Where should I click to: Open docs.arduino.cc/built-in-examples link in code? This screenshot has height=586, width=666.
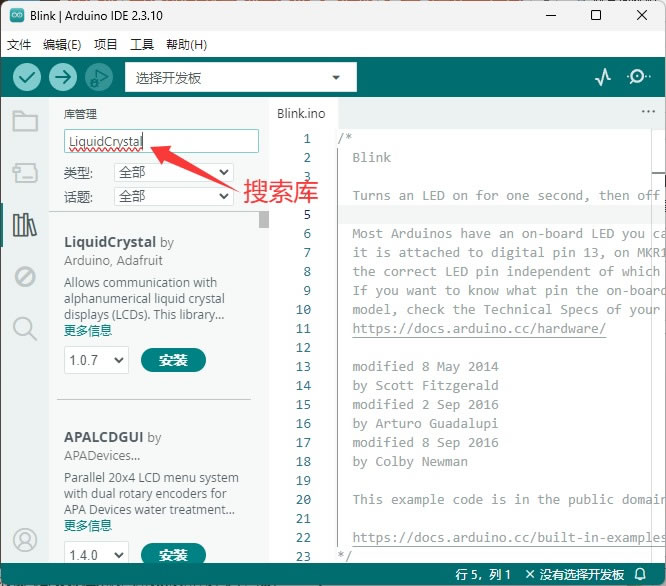tap(509, 538)
